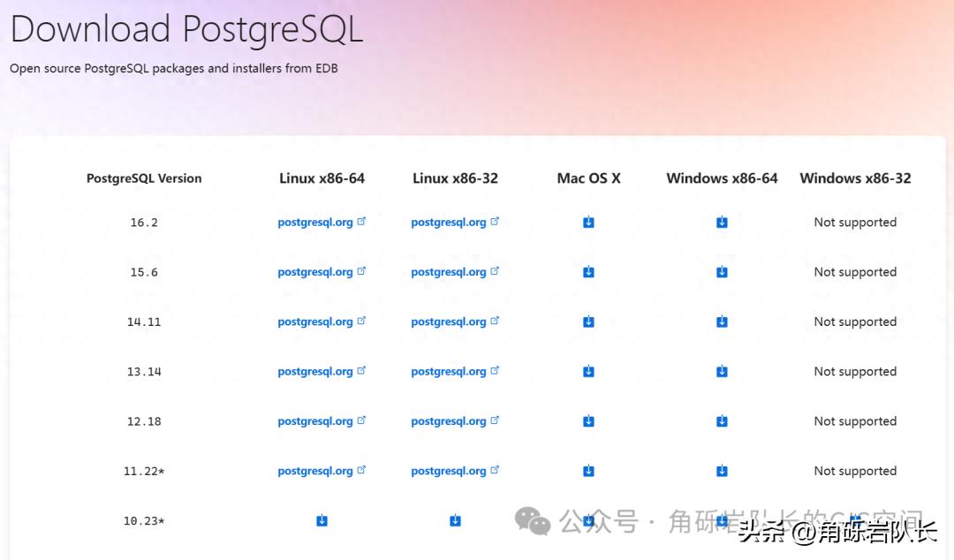Open postgresql.org link for 16.2 Linux x86-32
Image resolution: width=954 pixels, height=560 pixels.
coord(455,223)
